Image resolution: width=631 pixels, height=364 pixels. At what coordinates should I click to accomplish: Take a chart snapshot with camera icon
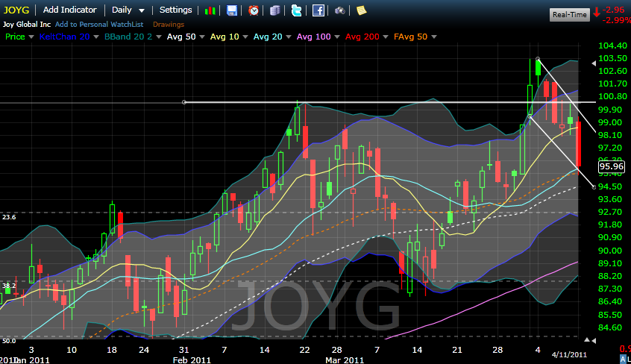pyautogui.click(x=339, y=10)
